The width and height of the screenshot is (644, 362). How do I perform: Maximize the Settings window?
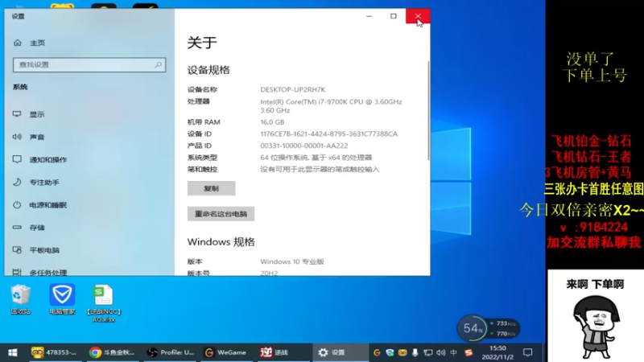tap(394, 16)
